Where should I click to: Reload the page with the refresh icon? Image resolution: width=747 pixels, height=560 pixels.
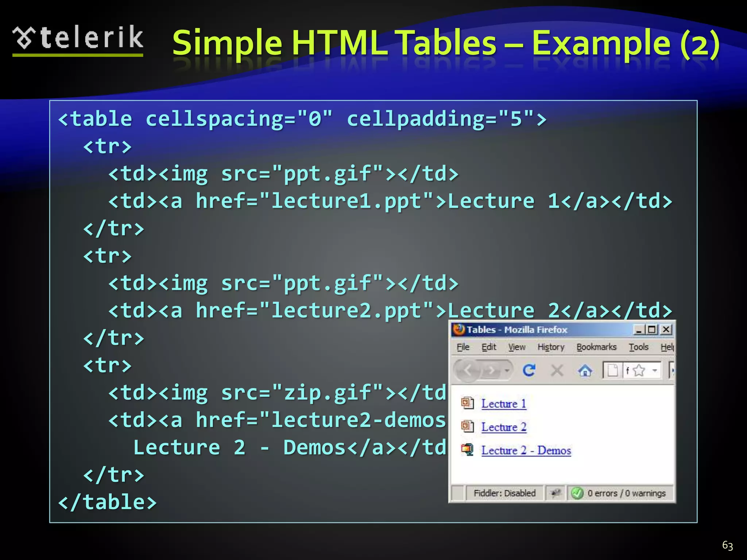tap(529, 370)
